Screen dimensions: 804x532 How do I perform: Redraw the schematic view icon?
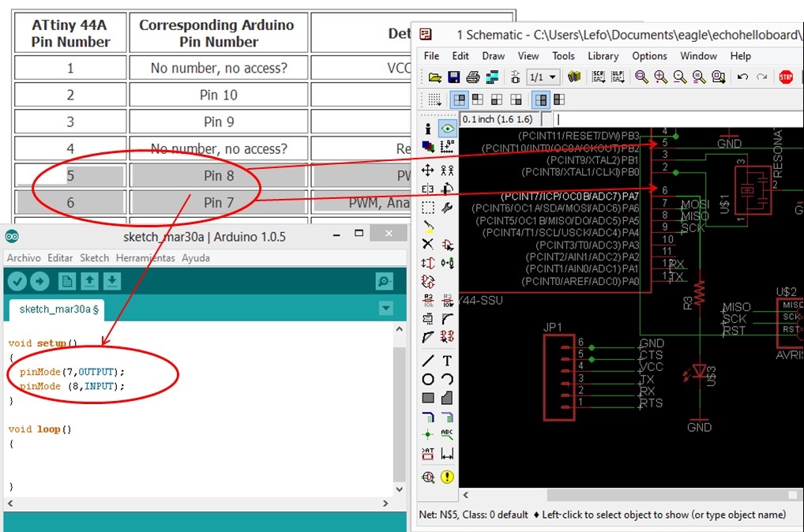(x=699, y=77)
